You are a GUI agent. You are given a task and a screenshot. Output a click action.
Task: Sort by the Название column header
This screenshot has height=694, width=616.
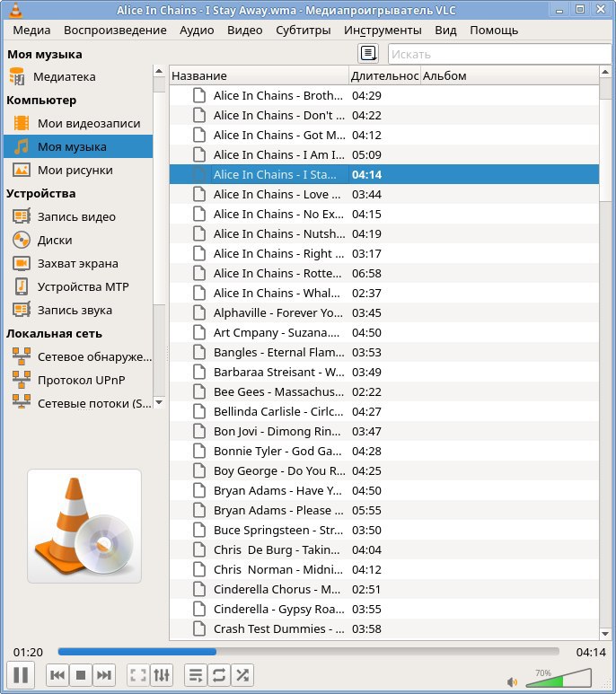click(260, 75)
